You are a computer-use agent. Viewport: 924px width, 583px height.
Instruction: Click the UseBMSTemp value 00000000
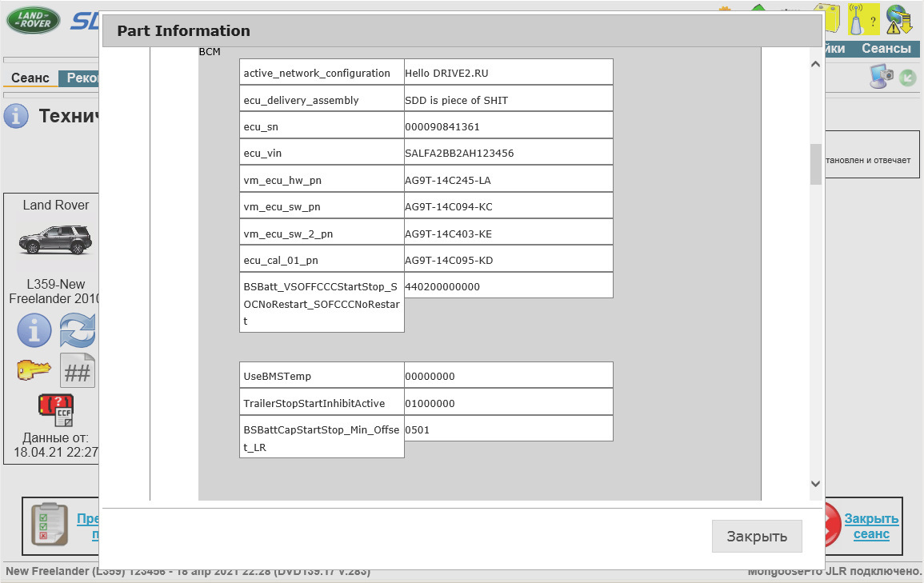tap(430, 377)
